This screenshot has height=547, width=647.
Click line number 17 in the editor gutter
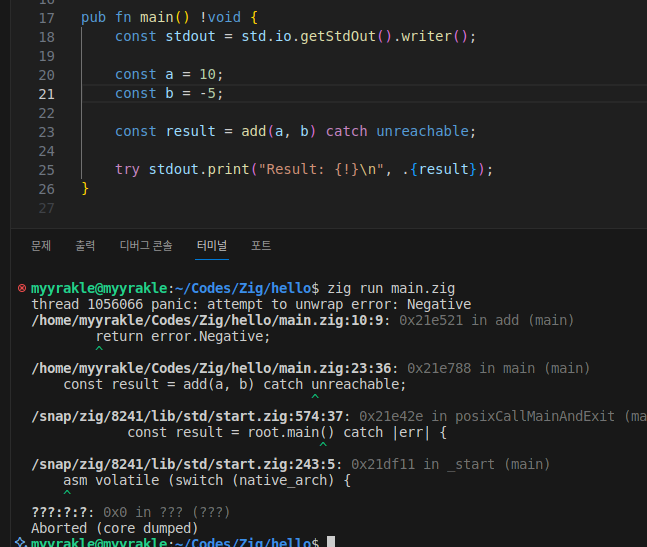pos(46,18)
